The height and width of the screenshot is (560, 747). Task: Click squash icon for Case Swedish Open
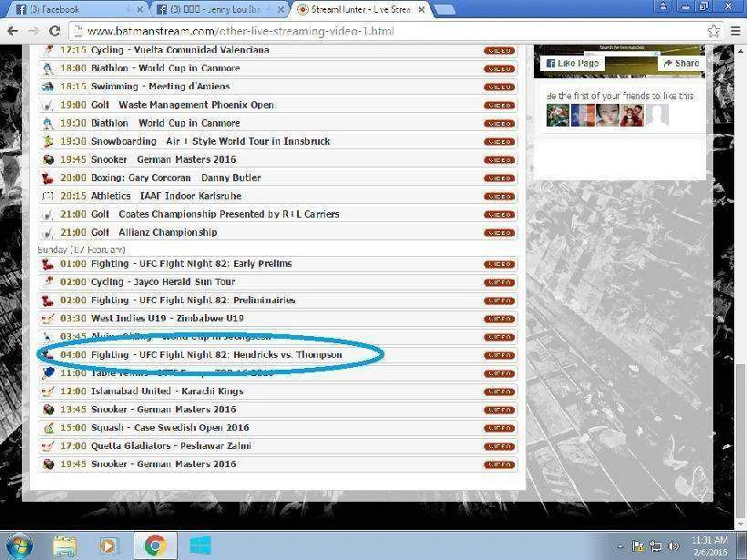pos(48,428)
